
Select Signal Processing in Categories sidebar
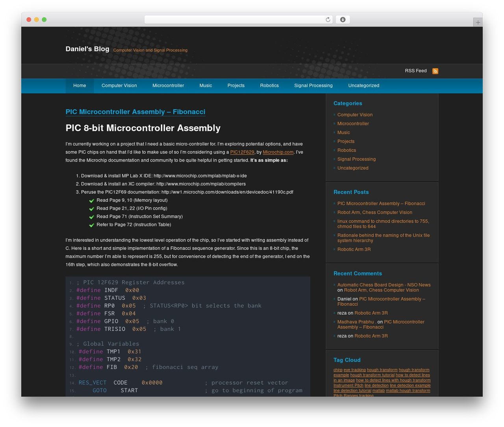coord(357,159)
